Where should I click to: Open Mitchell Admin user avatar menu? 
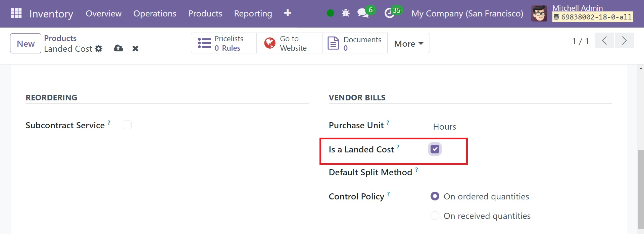539,13
